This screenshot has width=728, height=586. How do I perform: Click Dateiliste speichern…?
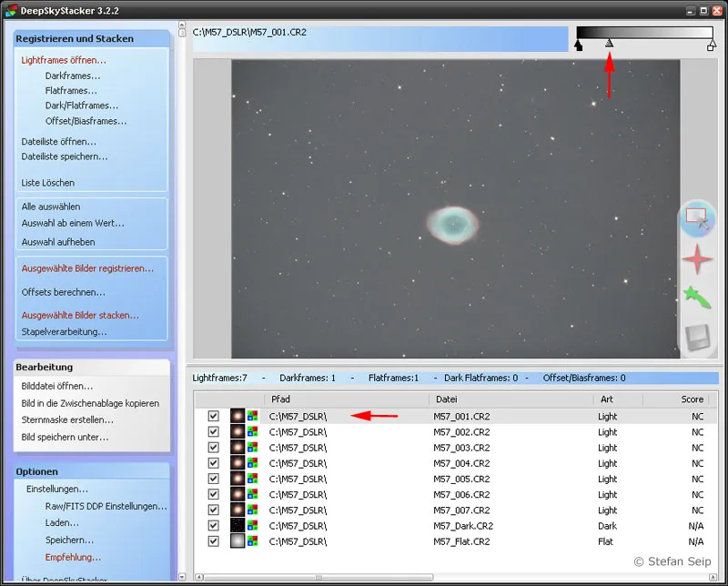pos(65,157)
